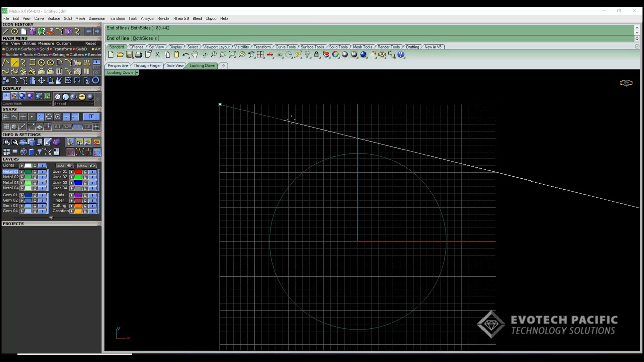Open the Curve menu in menu bar
The width and height of the screenshot is (644, 362).
click(39, 18)
